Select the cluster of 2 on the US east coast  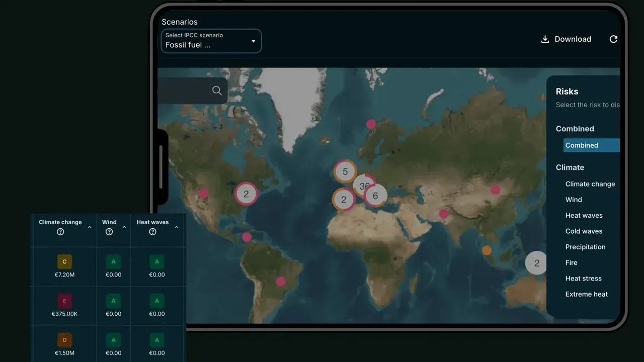246,194
